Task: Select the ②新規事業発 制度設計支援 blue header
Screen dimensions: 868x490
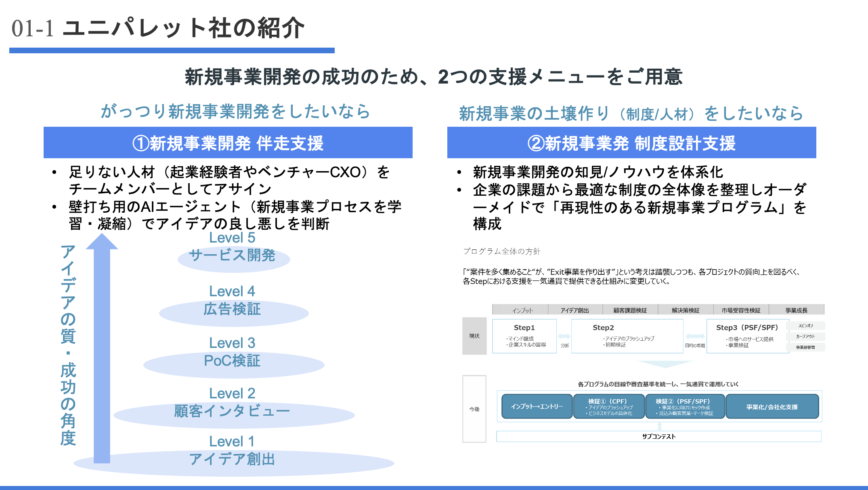Action: coord(631,143)
